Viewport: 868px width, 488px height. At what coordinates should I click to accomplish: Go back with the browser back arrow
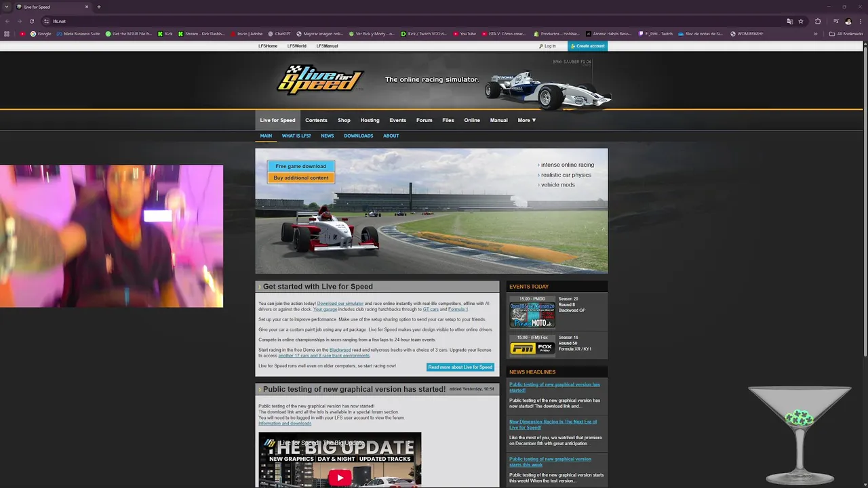(7, 21)
